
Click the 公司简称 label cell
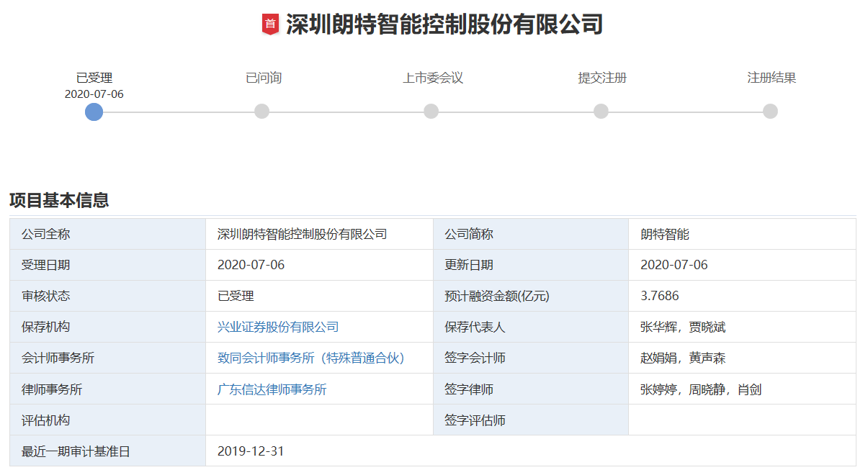point(531,234)
